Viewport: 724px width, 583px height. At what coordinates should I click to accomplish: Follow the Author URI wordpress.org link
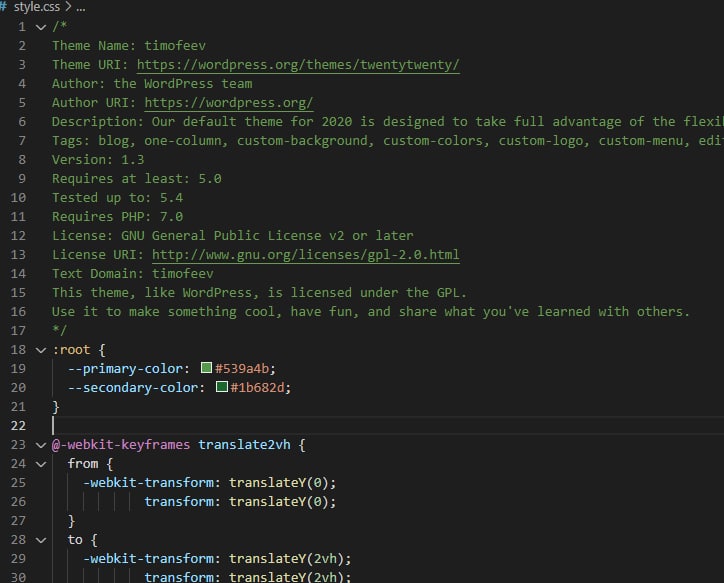[228, 103]
